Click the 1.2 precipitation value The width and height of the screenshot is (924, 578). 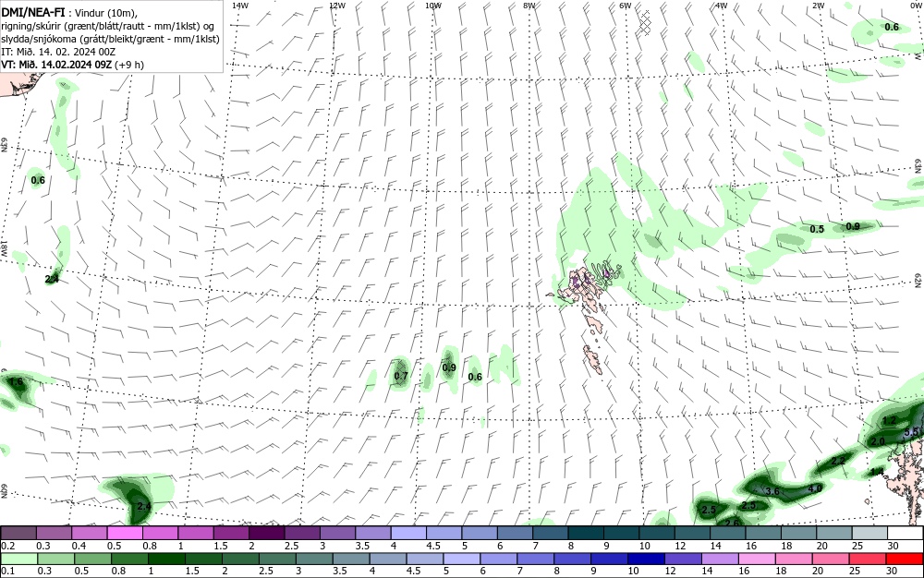[889, 421]
